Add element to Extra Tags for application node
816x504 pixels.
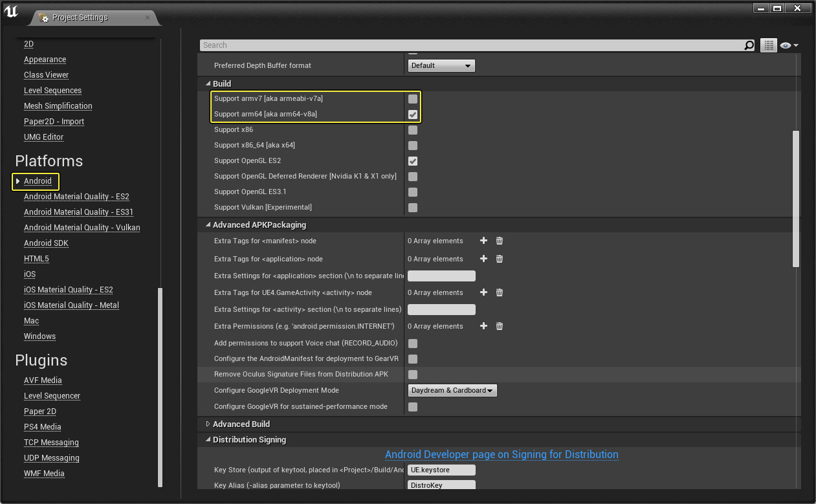pyautogui.click(x=483, y=259)
